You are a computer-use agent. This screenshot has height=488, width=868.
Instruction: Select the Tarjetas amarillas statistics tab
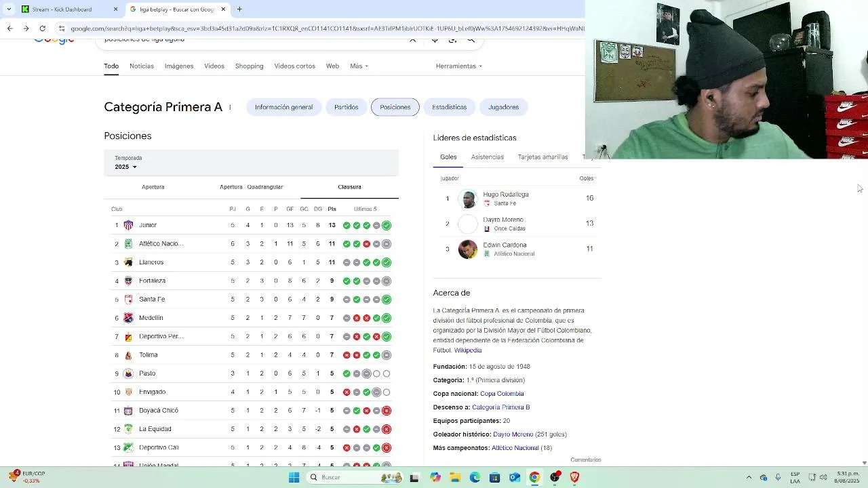click(542, 157)
